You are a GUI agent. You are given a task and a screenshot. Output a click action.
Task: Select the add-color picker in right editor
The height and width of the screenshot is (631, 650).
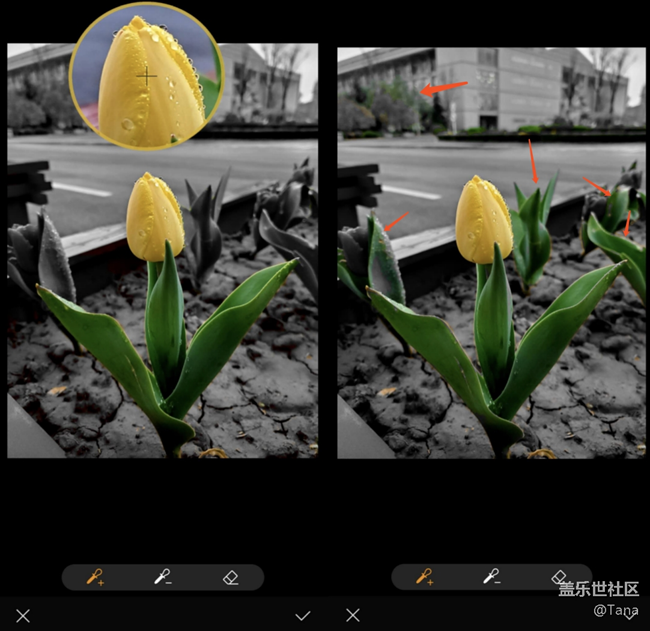pos(424,577)
